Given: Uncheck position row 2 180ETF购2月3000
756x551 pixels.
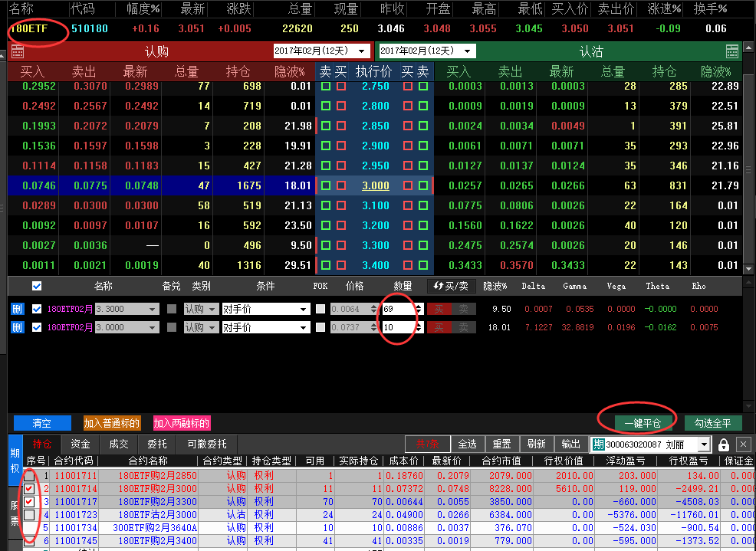Looking at the screenshot, I should [29, 488].
